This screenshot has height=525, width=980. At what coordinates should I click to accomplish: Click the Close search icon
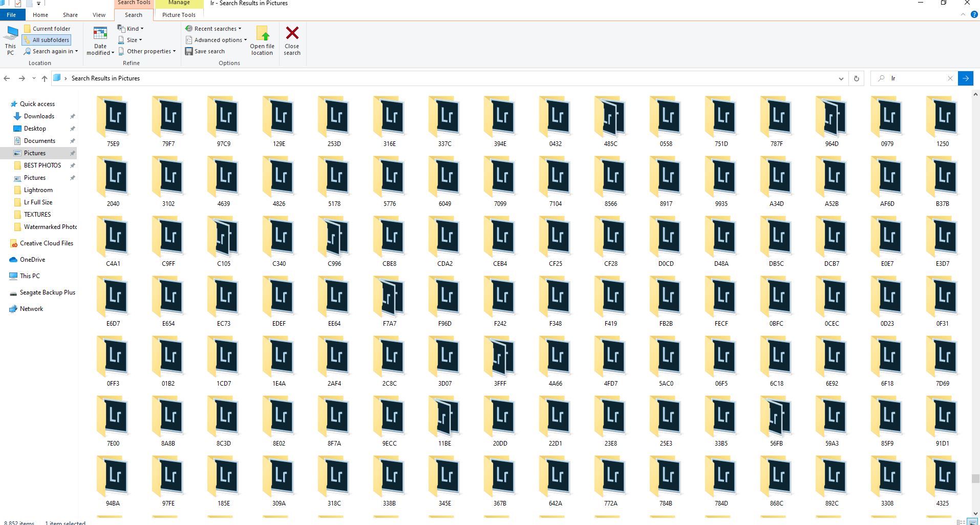[x=291, y=41]
